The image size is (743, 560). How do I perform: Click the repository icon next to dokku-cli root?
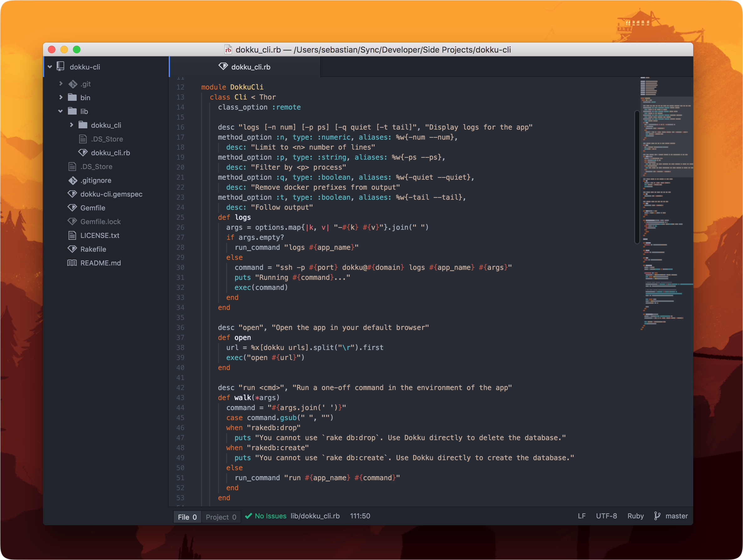pos(61,66)
